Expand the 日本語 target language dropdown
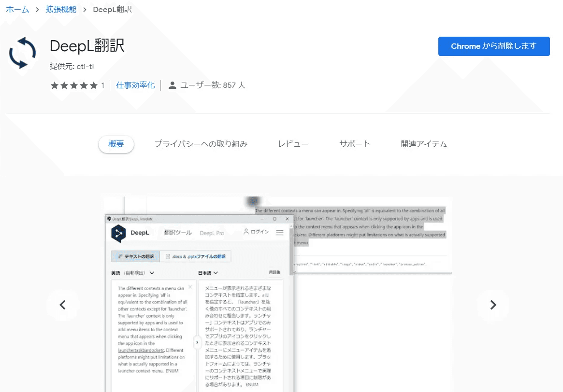Screen dimensions: 563x392 [x=208, y=273]
